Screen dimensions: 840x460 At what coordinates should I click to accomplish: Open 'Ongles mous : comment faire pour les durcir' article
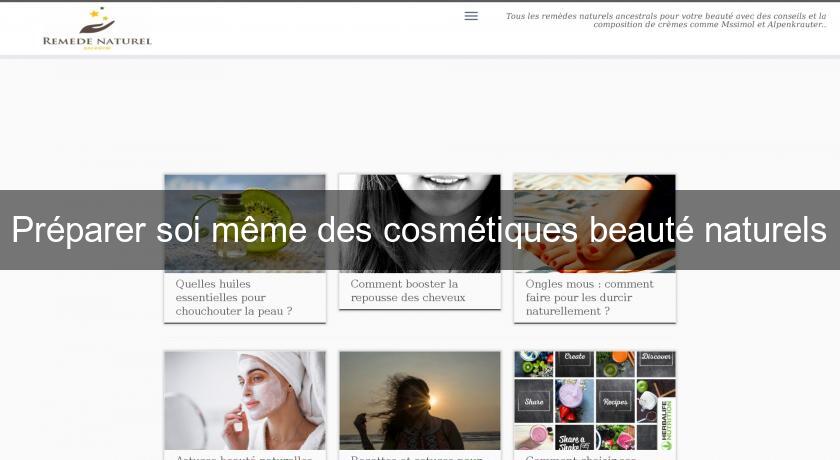589,297
